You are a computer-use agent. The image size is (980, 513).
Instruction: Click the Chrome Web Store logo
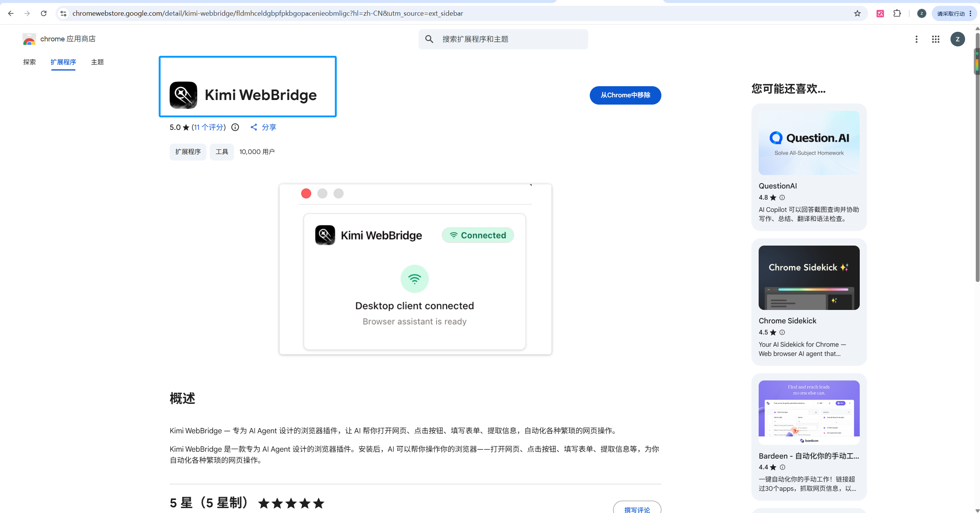(29, 39)
